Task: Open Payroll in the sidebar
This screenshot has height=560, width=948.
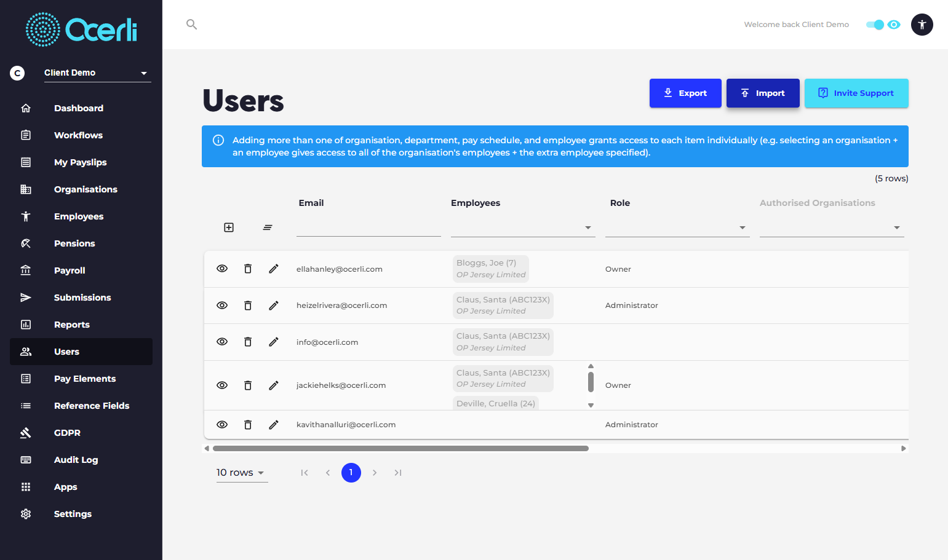Action: coord(81,270)
